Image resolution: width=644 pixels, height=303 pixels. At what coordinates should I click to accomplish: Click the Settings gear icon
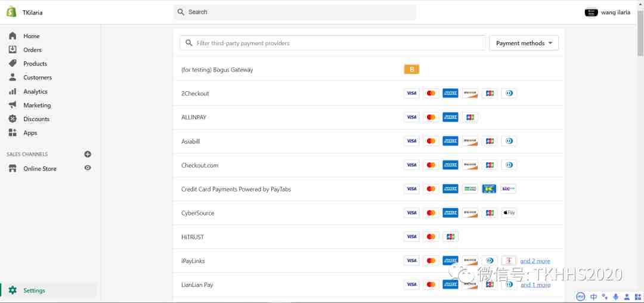point(13,290)
